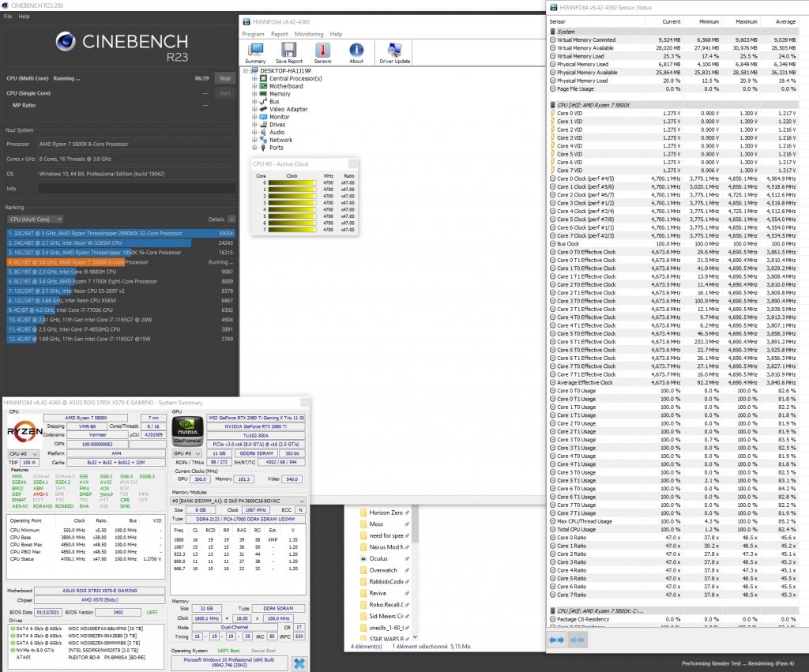
Task: Select the Drives tree icon
Action: click(x=263, y=125)
